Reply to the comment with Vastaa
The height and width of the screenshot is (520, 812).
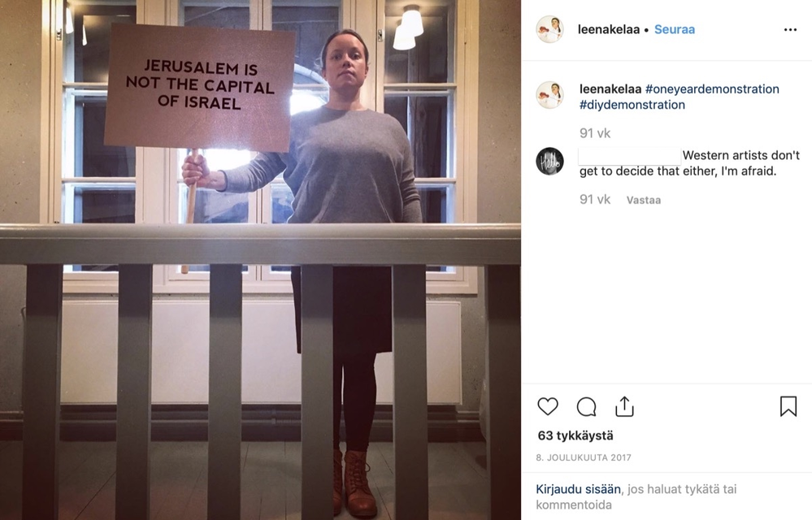coord(644,200)
